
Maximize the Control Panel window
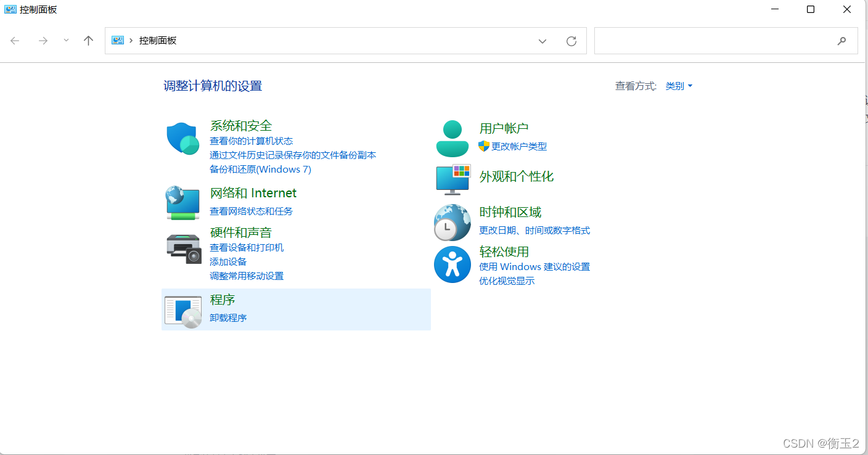[811, 9]
